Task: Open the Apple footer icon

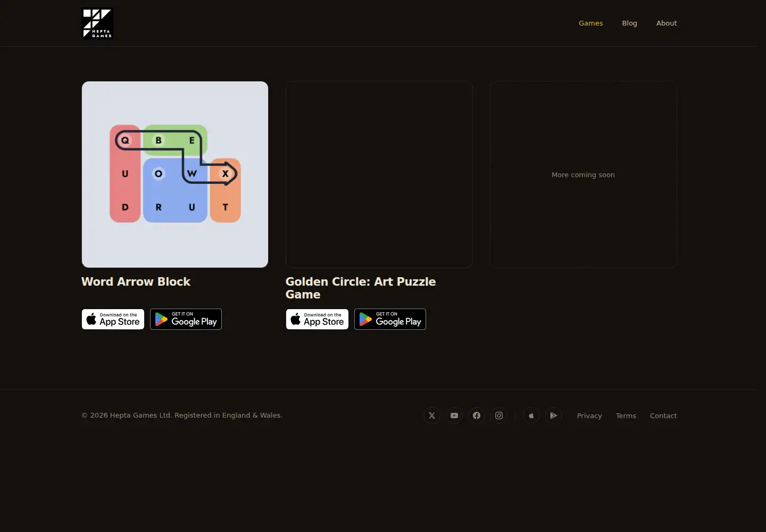Action: tap(531, 415)
